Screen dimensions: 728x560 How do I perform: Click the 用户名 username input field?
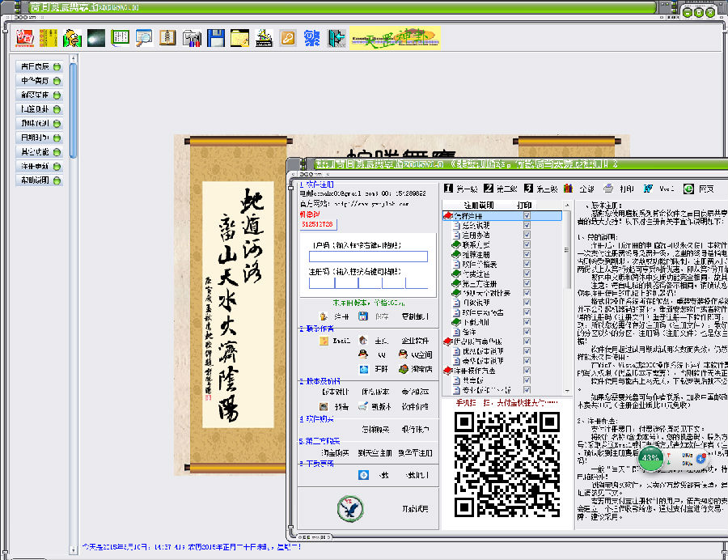tap(370, 257)
